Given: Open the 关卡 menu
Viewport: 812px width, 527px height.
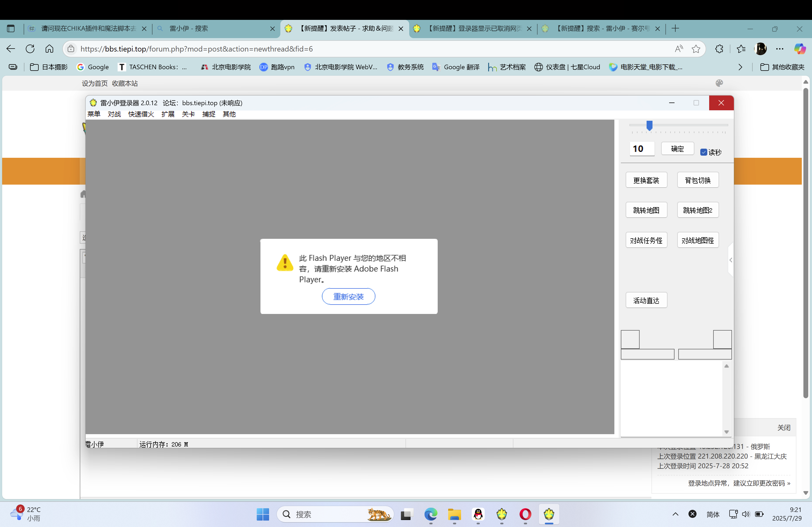Looking at the screenshot, I should click(188, 114).
